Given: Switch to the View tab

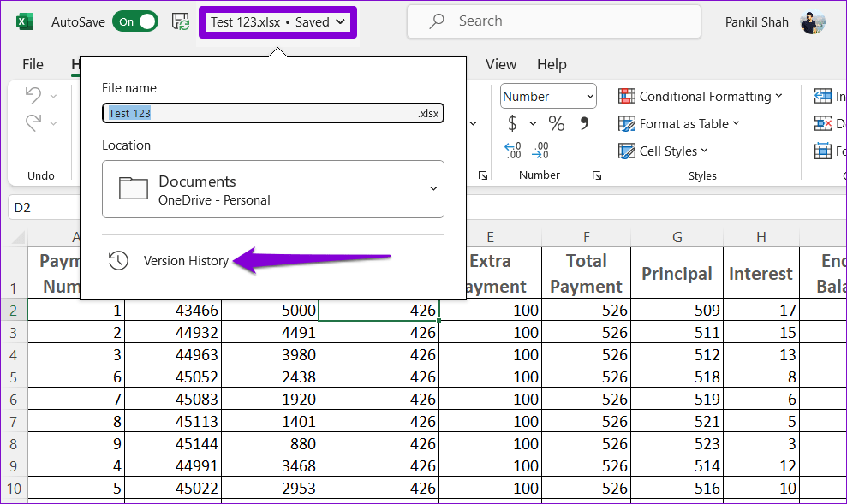Looking at the screenshot, I should 501,64.
